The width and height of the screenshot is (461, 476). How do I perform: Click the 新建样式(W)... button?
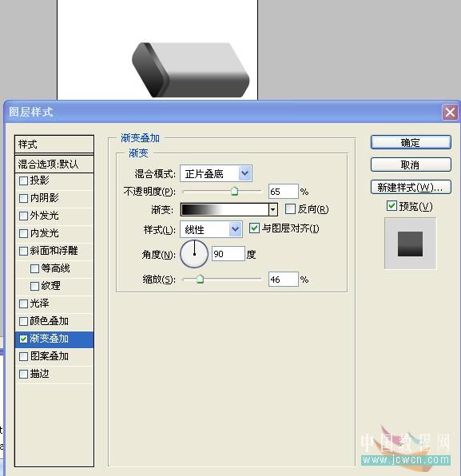coord(411,188)
